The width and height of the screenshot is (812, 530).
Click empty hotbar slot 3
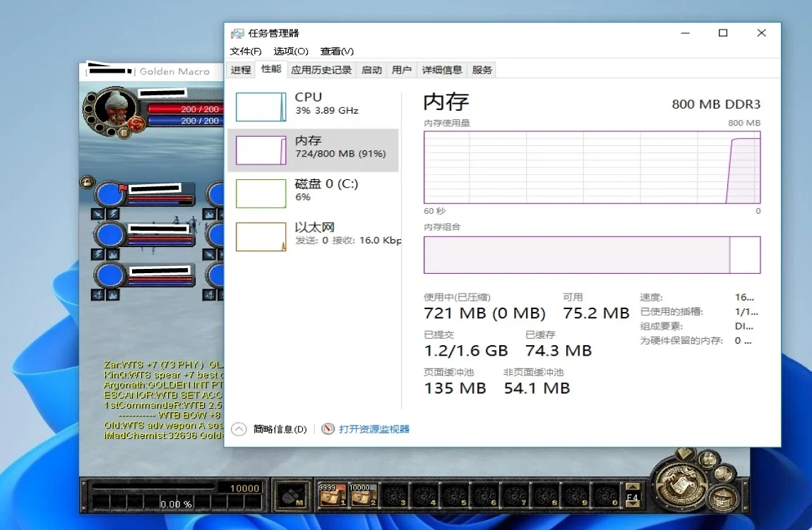tap(394, 495)
